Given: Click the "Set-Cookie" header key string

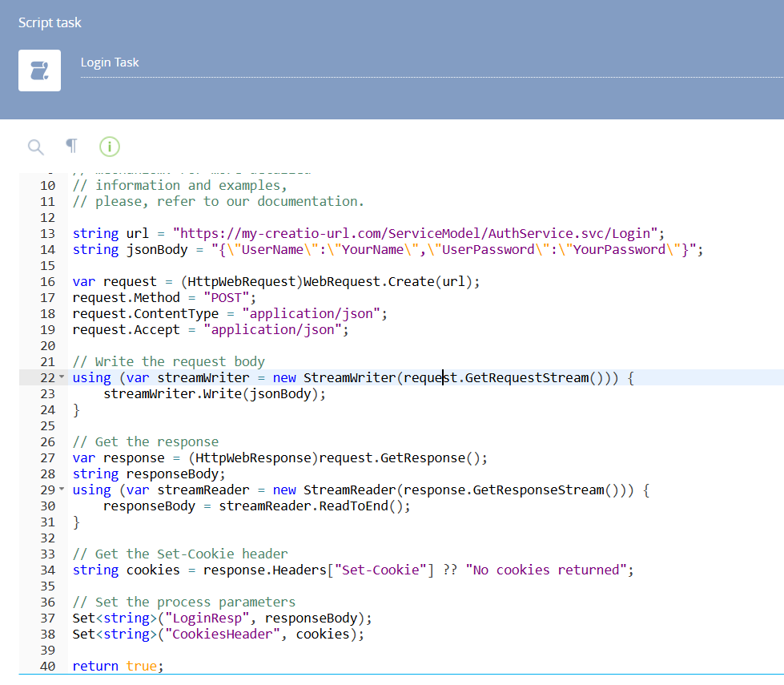Looking at the screenshot, I should pyautogui.click(x=380, y=570).
